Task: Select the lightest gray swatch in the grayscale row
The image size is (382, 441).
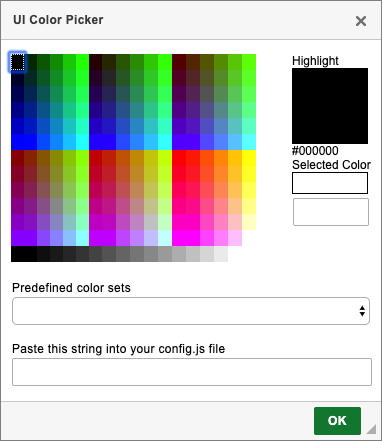Action: click(221, 254)
